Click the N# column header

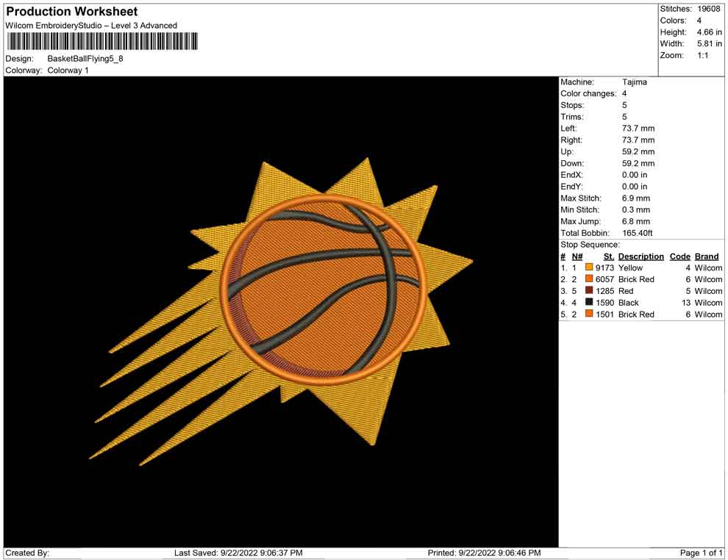click(577, 256)
